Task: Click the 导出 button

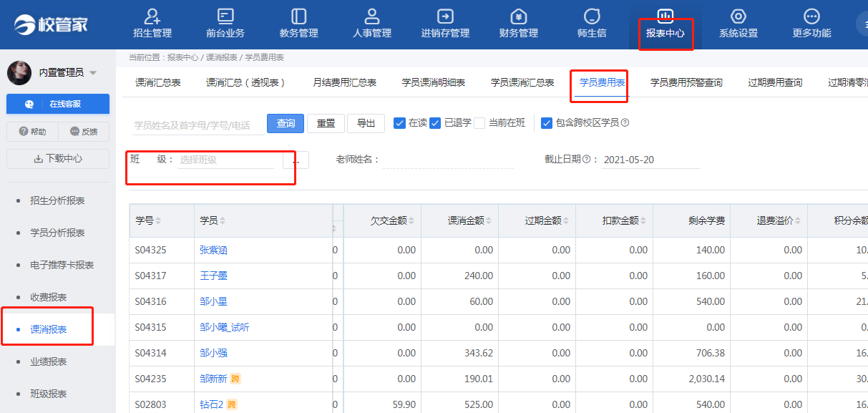Action: 366,123
